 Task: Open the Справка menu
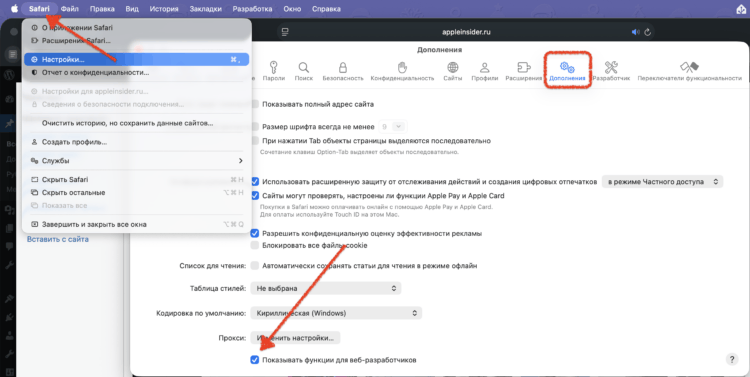326,9
